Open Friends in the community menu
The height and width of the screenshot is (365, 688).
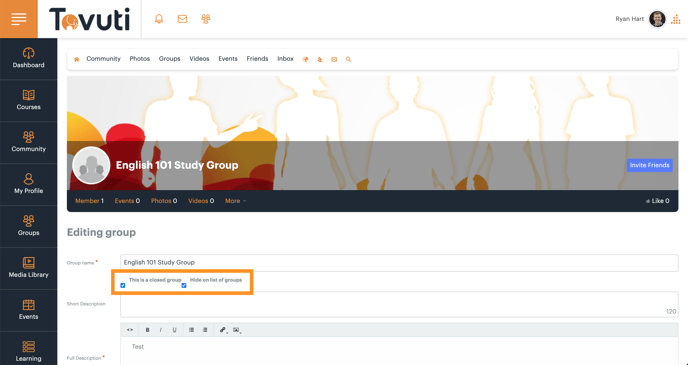(257, 59)
